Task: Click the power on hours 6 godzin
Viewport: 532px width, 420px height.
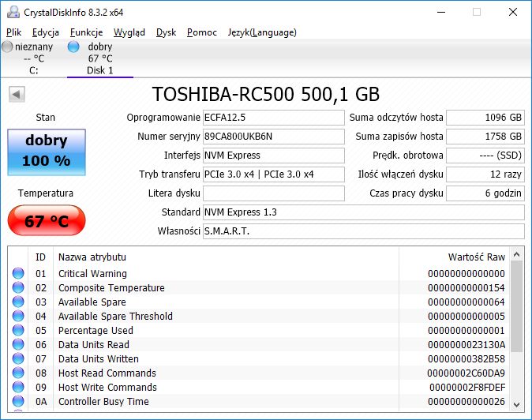Action: click(x=485, y=193)
